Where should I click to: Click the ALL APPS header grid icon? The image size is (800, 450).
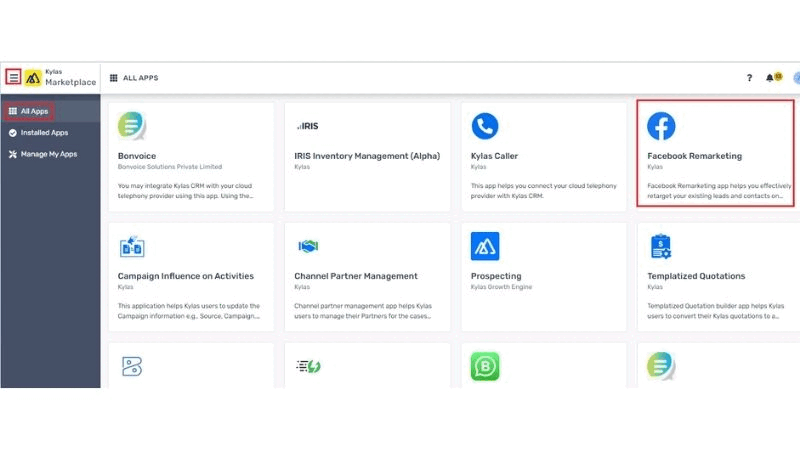click(114, 78)
